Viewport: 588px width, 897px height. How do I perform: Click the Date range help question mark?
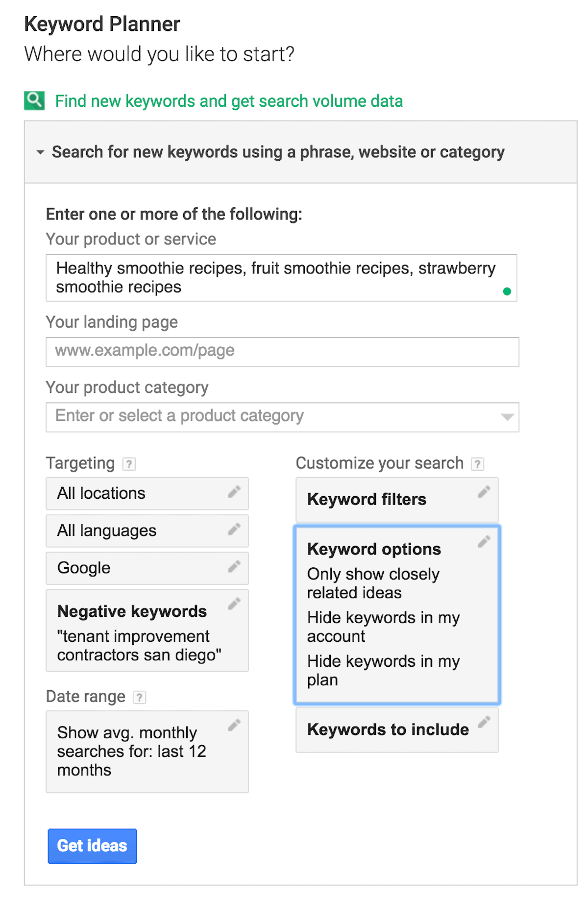point(140,696)
